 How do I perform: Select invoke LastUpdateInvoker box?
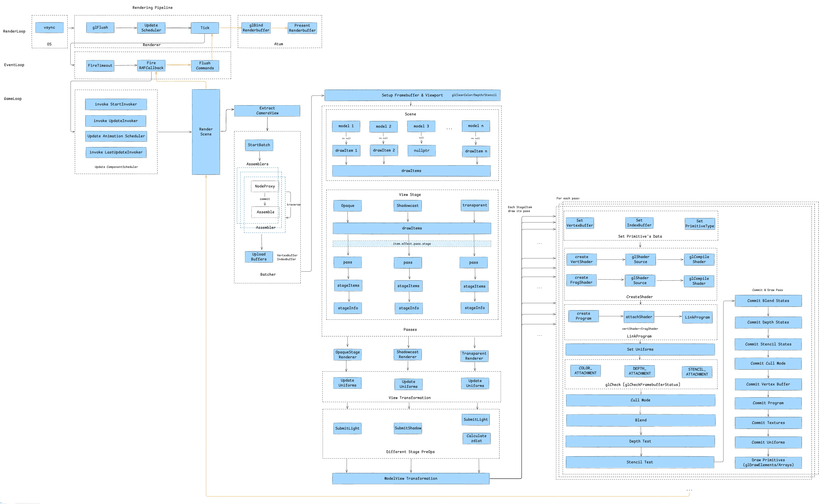tap(116, 152)
